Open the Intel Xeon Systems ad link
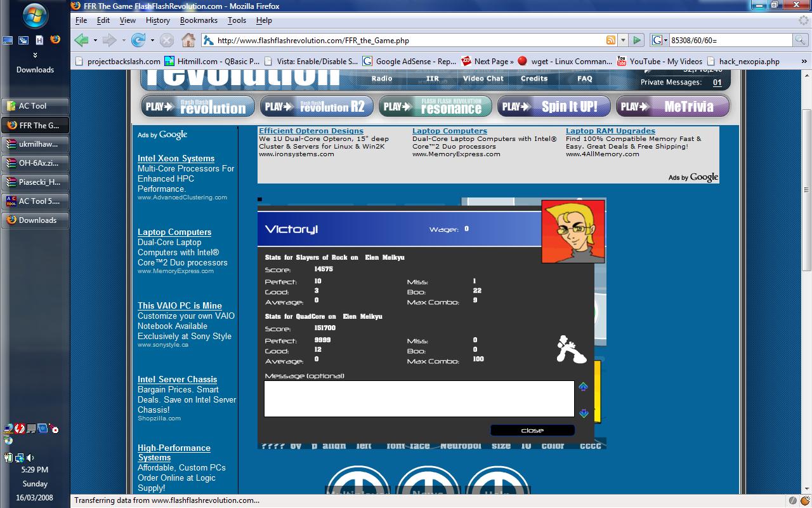The width and height of the screenshot is (812, 508). click(x=176, y=159)
